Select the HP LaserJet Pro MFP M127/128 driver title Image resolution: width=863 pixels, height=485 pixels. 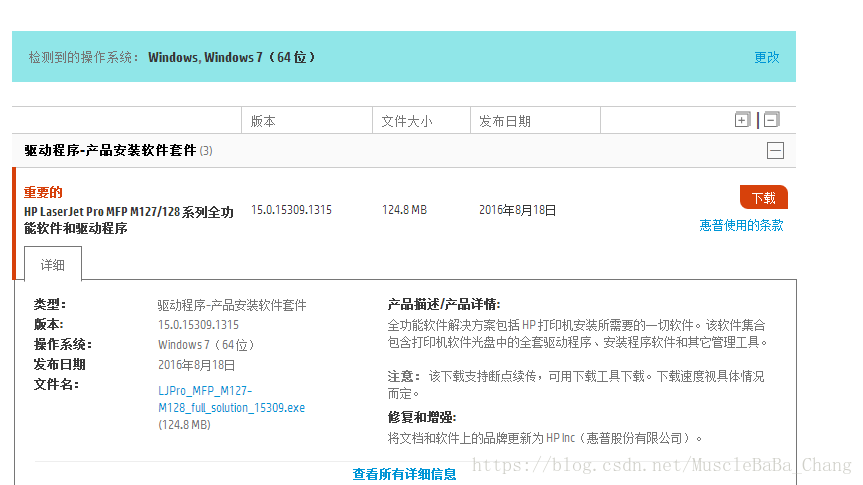(x=129, y=220)
